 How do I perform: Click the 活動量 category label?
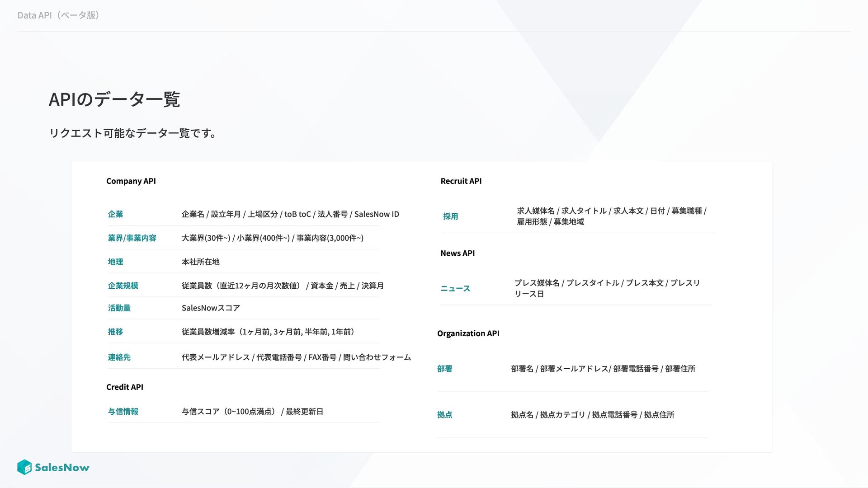(119, 308)
